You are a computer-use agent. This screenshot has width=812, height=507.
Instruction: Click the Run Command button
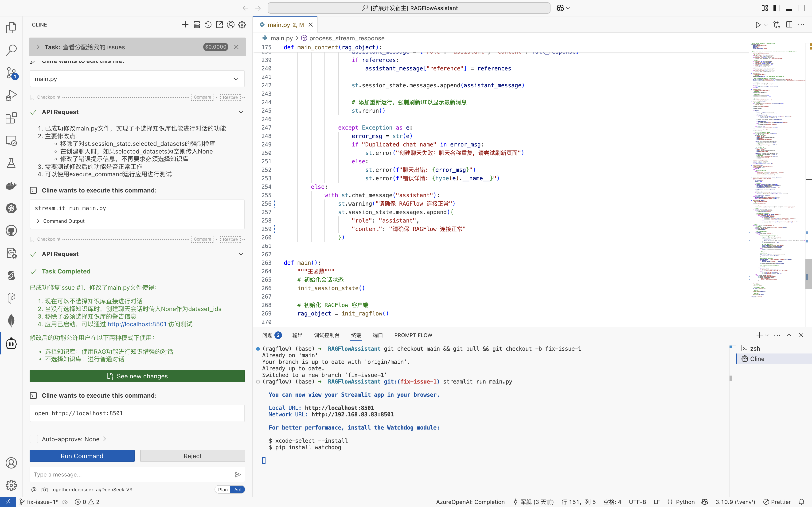(82, 456)
